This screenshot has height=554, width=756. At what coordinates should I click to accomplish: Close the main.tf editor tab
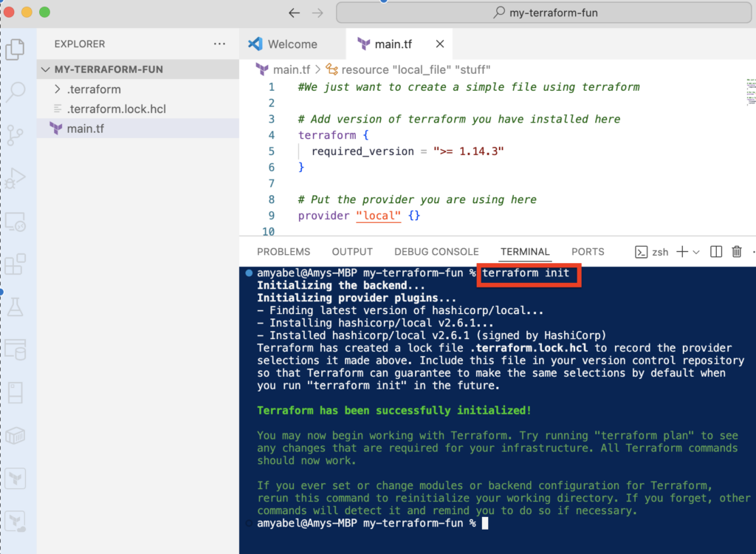[440, 44]
